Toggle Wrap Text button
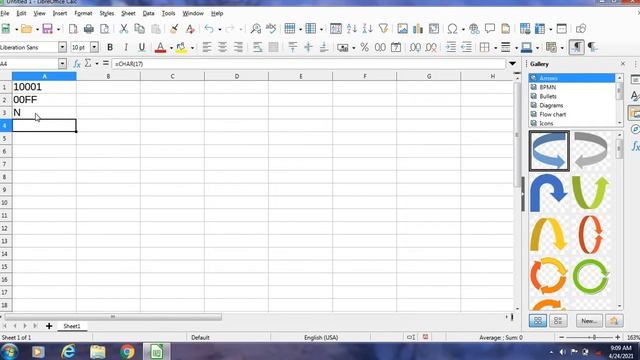This screenshot has width=640, height=360. [257, 47]
